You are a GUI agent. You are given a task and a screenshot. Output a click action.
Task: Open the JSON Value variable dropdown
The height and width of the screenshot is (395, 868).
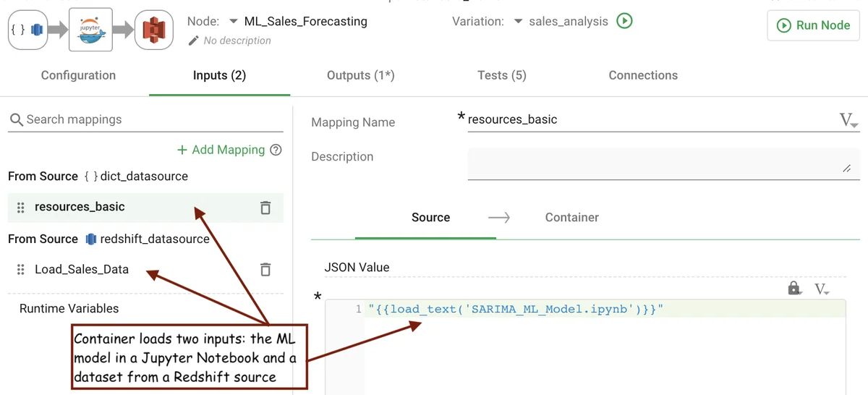tap(822, 289)
